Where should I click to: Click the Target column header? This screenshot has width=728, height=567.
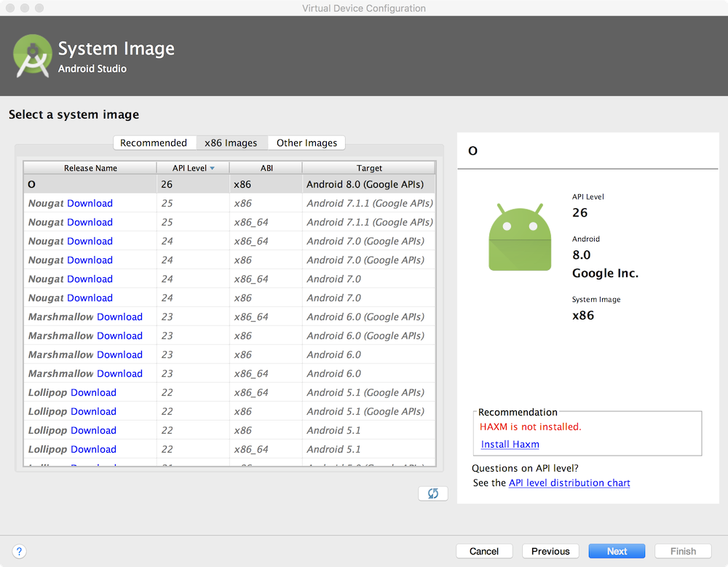[x=369, y=168]
